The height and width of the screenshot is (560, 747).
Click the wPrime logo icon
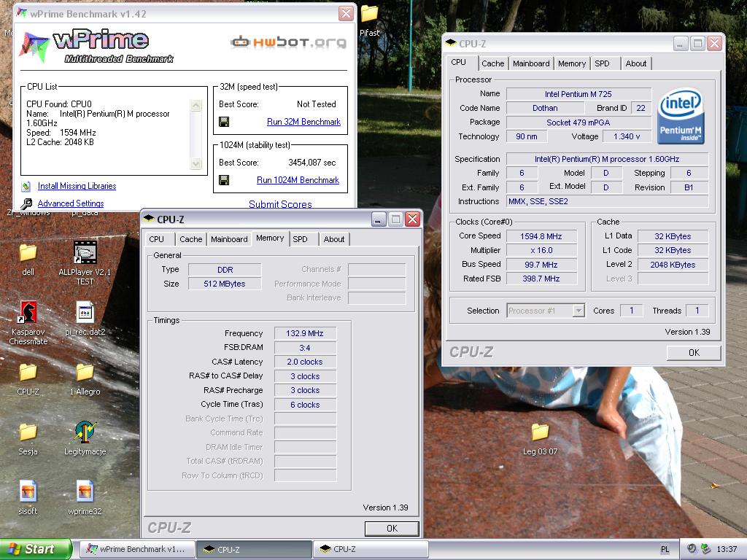click(34, 47)
